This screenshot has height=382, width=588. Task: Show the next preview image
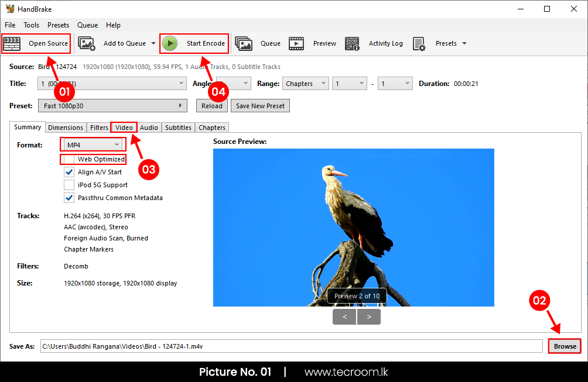368,316
